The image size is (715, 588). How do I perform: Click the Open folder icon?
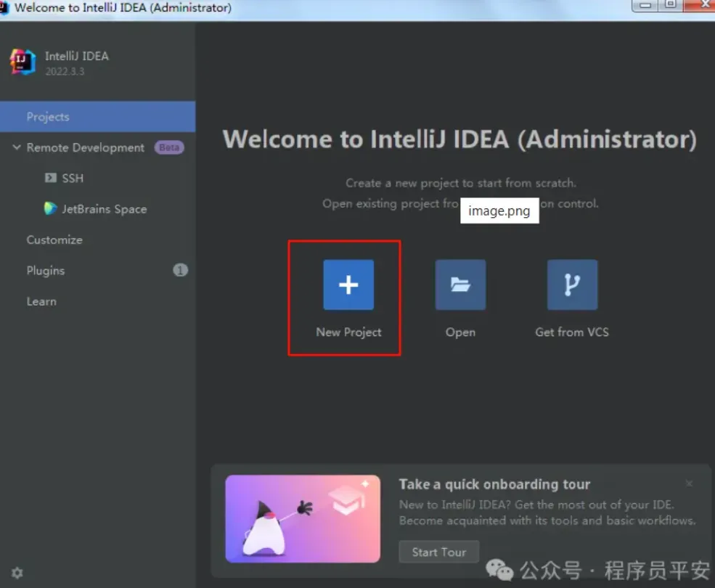(460, 285)
